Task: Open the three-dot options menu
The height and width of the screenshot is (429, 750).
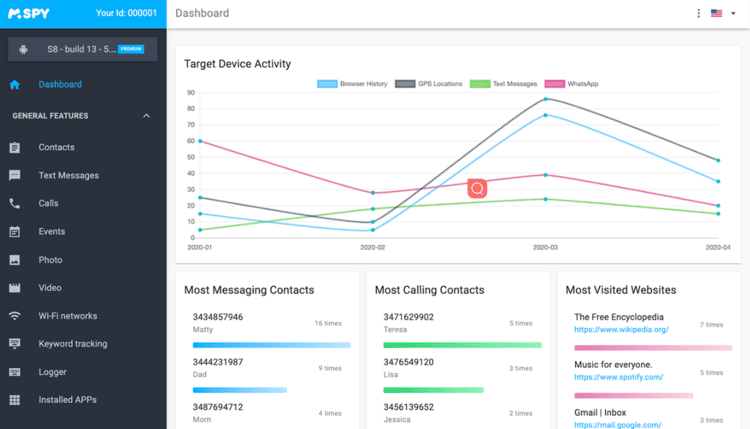Action: tap(698, 14)
